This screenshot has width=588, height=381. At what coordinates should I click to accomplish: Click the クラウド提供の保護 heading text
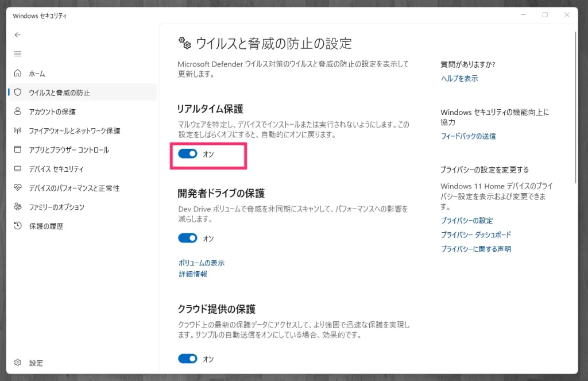pyautogui.click(x=216, y=309)
